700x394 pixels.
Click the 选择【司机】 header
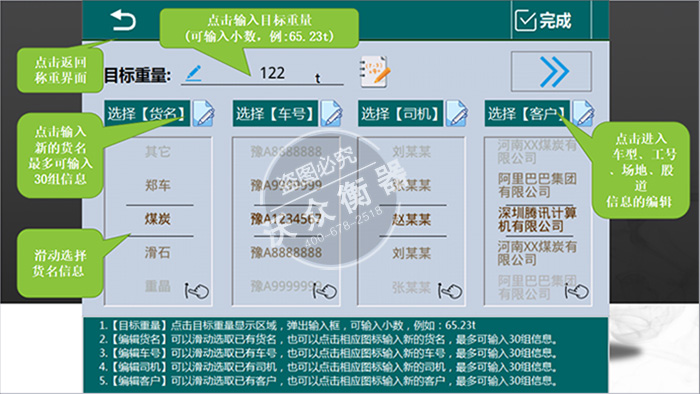400,113
